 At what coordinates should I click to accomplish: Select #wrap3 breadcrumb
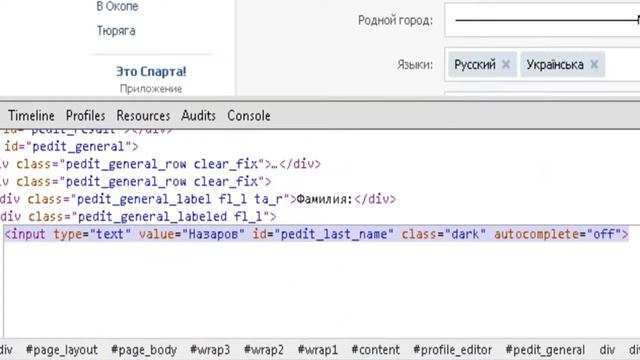tap(210, 350)
